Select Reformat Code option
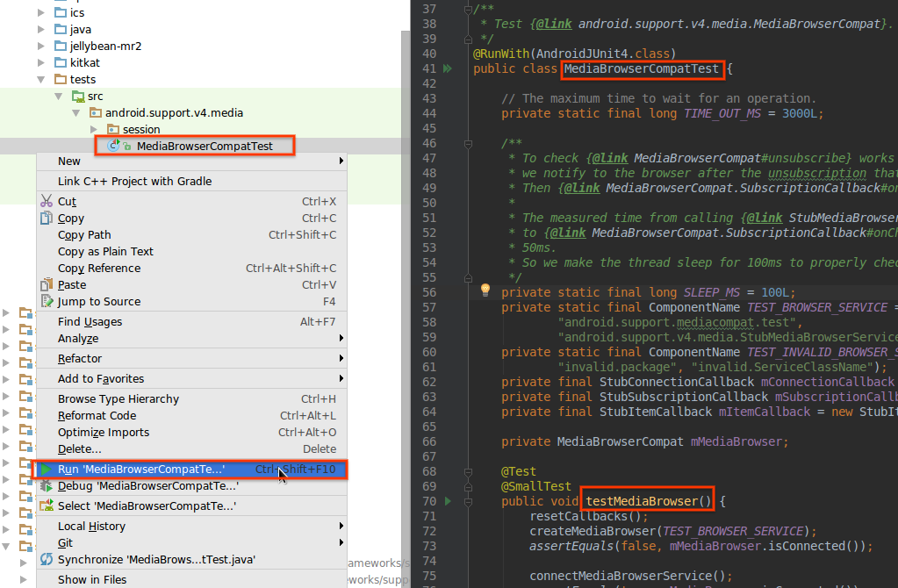Screen dimensions: 898x588 pyautogui.click(x=97, y=416)
